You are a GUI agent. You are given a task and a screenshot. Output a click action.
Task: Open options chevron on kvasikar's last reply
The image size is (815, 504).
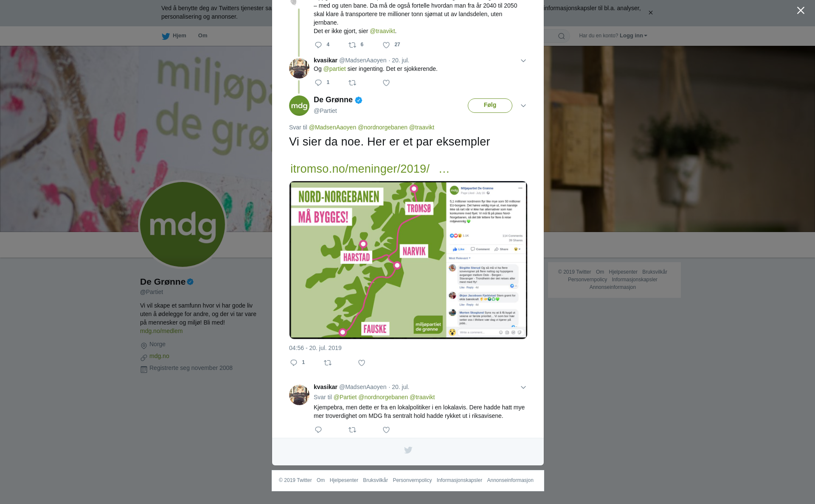pos(523,387)
